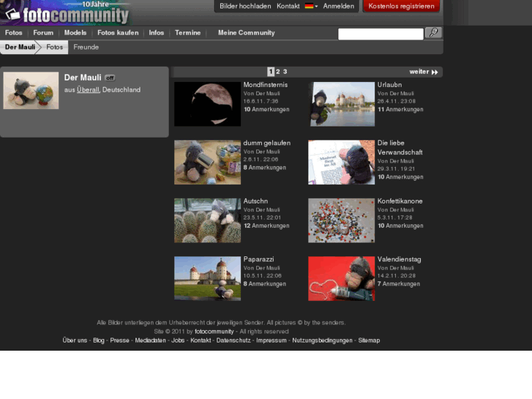Open Sitemap footer link

(x=369, y=340)
